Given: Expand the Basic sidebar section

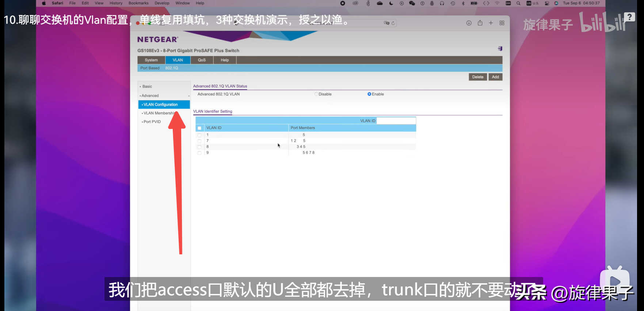Looking at the screenshot, I should [x=147, y=87].
